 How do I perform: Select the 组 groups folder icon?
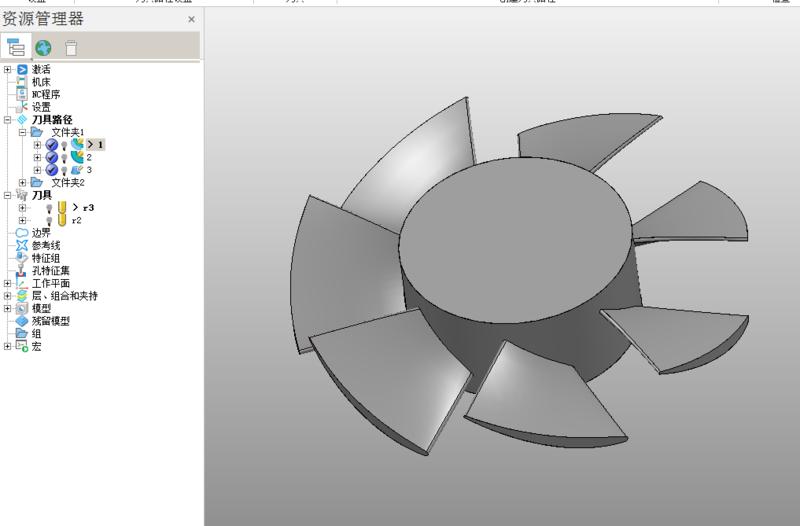pos(21,333)
